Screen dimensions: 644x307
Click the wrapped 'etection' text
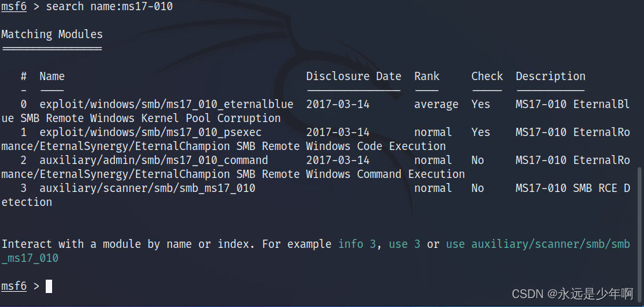point(27,202)
